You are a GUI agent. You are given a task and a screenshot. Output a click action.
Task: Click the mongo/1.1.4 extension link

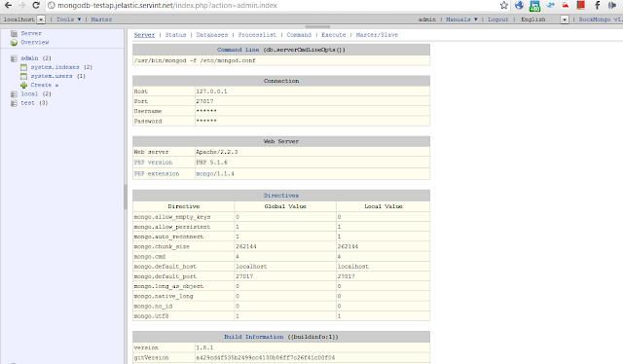(x=215, y=173)
